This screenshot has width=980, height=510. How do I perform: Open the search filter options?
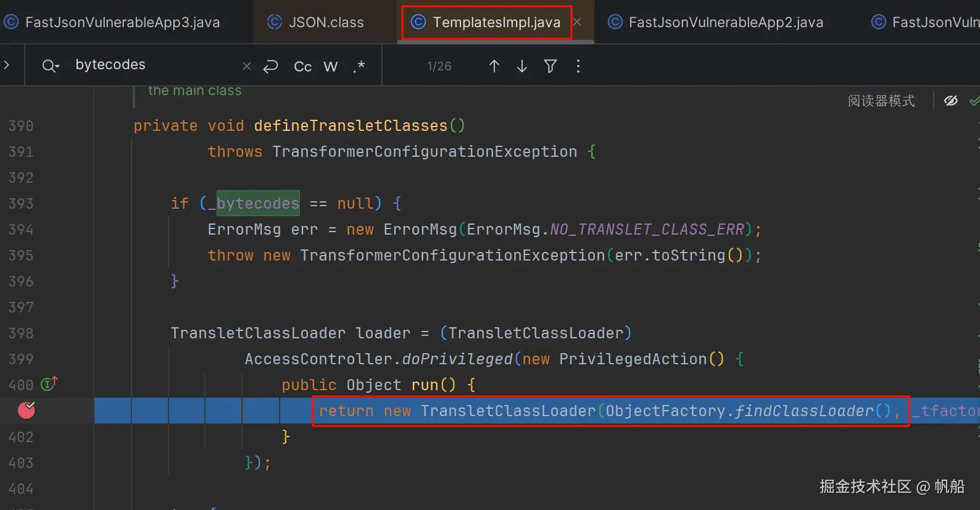[x=550, y=66]
